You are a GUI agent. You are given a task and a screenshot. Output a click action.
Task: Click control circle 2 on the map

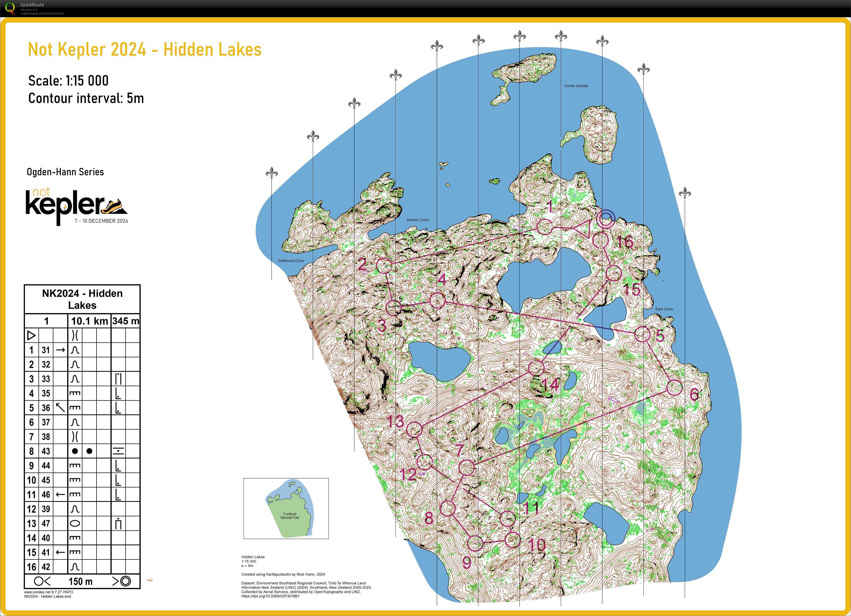383,265
